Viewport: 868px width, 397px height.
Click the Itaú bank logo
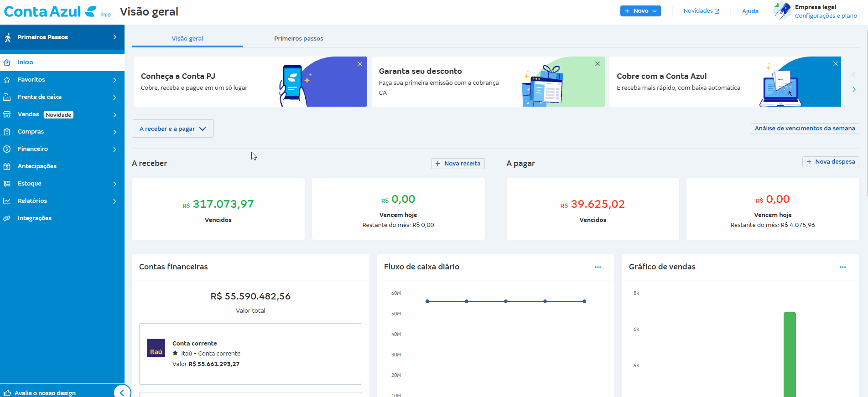click(x=156, y=348)
